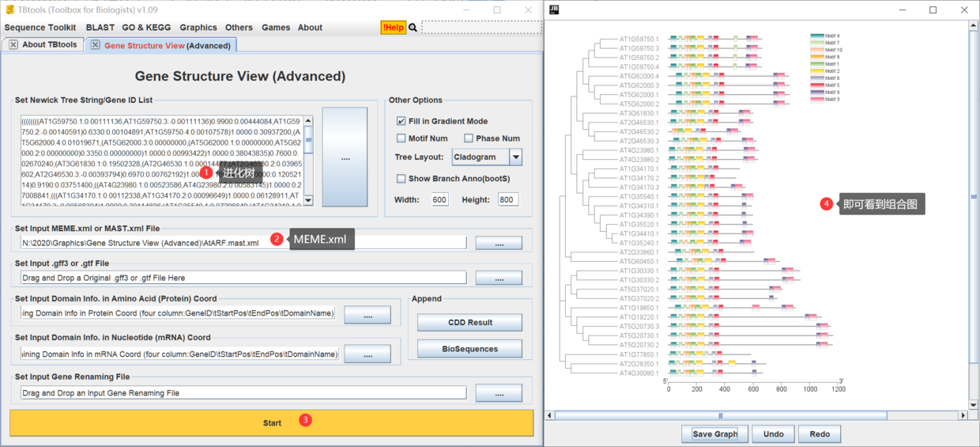Click the Motif 1 legend color swatch

point(817,64)
